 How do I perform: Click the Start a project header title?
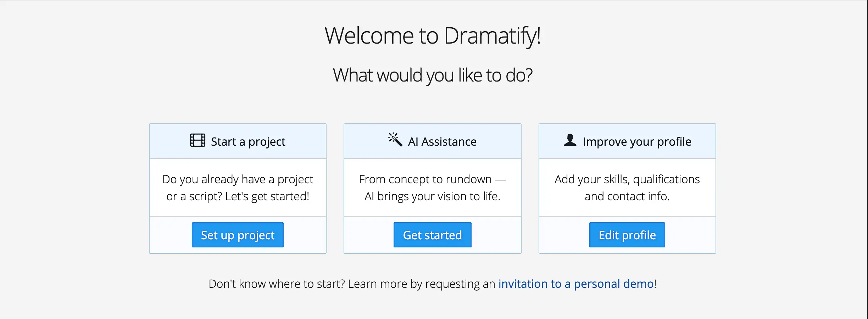pos(248,142)
